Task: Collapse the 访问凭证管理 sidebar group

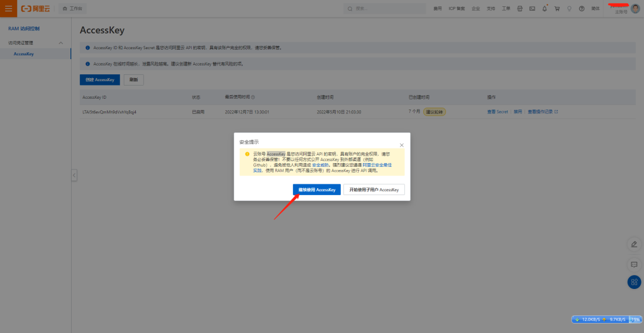Action: point(61,43)
